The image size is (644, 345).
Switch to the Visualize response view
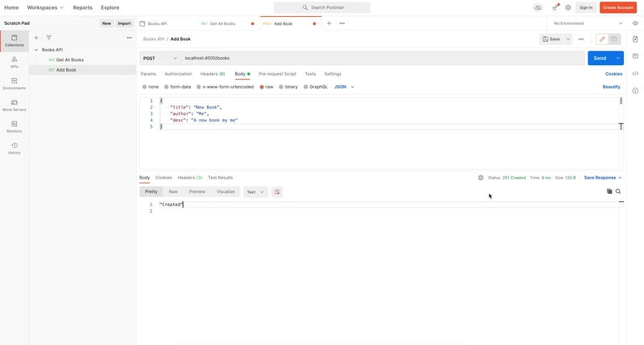point(225,191)
